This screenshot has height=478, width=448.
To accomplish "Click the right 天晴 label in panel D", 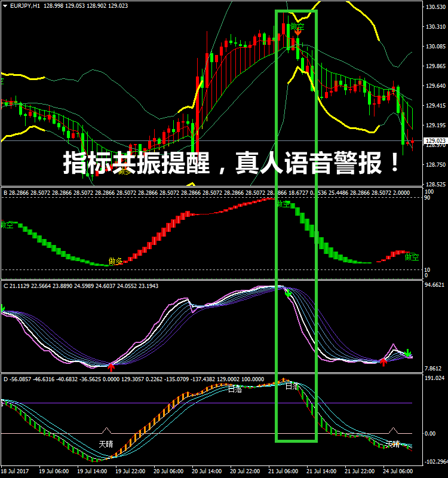I will (392, 444).
